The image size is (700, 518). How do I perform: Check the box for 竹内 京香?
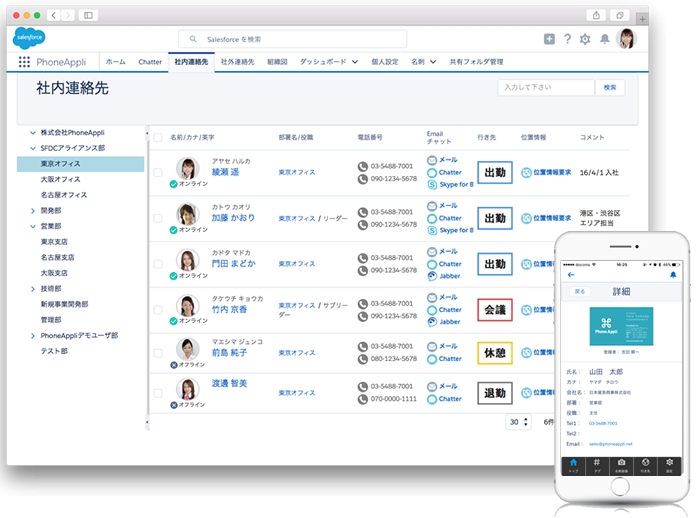tap(158, 310)
